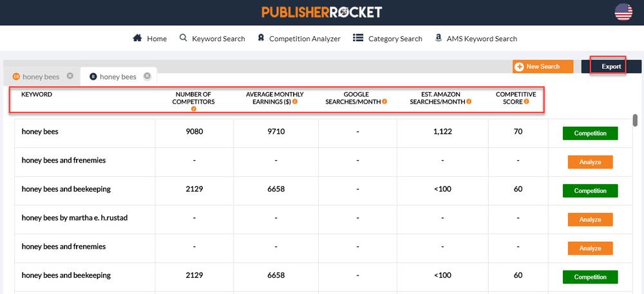
Task: Click Analyze for honey bees by martha e. h.rustad
Action: coord(590,219)
